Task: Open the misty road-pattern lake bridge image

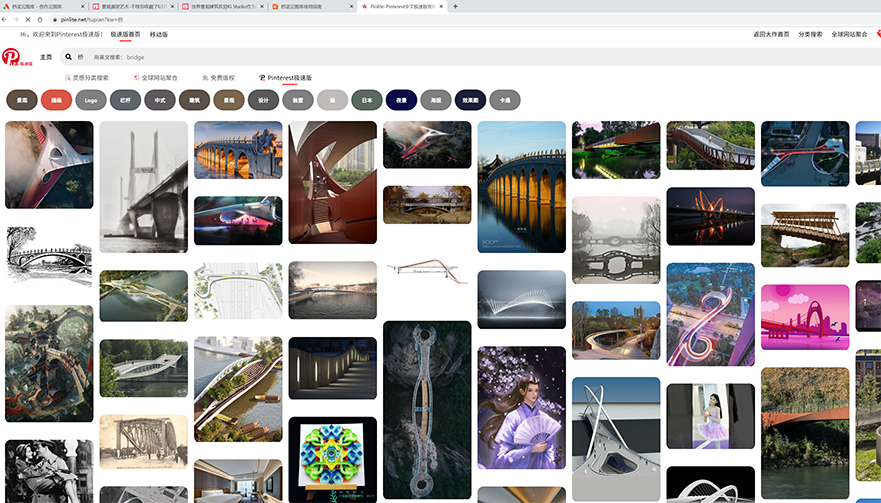Action: pos(616,240)
